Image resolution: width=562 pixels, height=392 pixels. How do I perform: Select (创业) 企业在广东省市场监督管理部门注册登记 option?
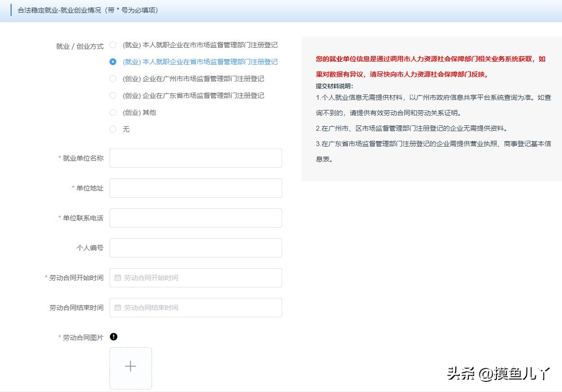[112, 95]
